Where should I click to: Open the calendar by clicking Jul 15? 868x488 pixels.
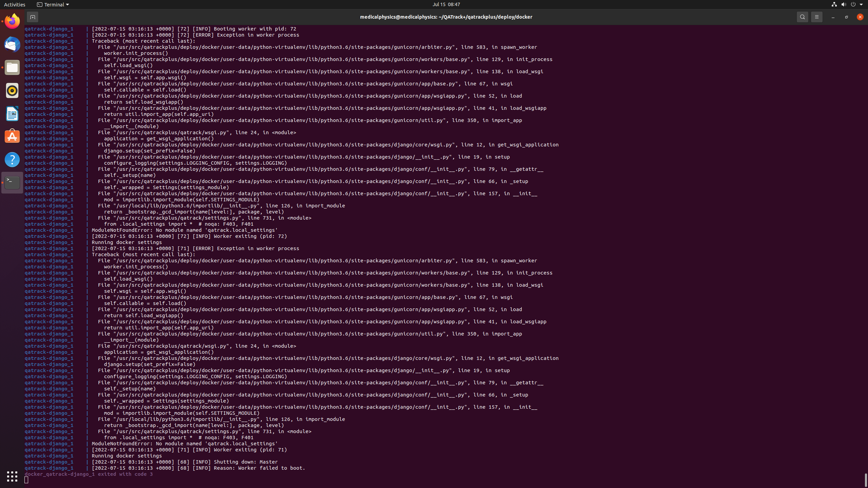pyautogui.click(x=446, y=4)
